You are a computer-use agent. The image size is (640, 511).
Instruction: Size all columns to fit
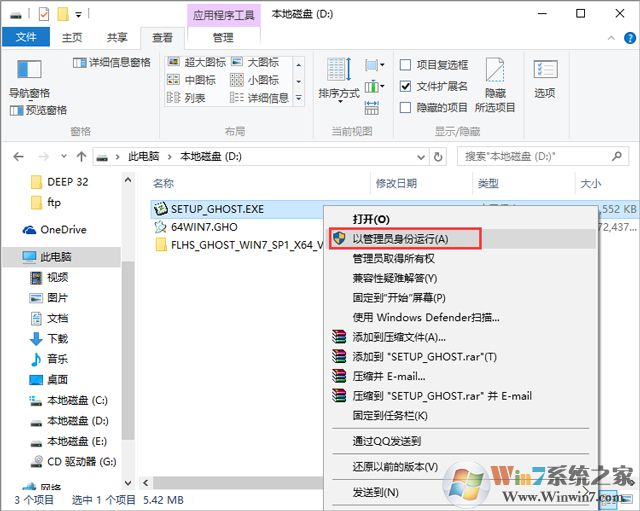(371, 108)
